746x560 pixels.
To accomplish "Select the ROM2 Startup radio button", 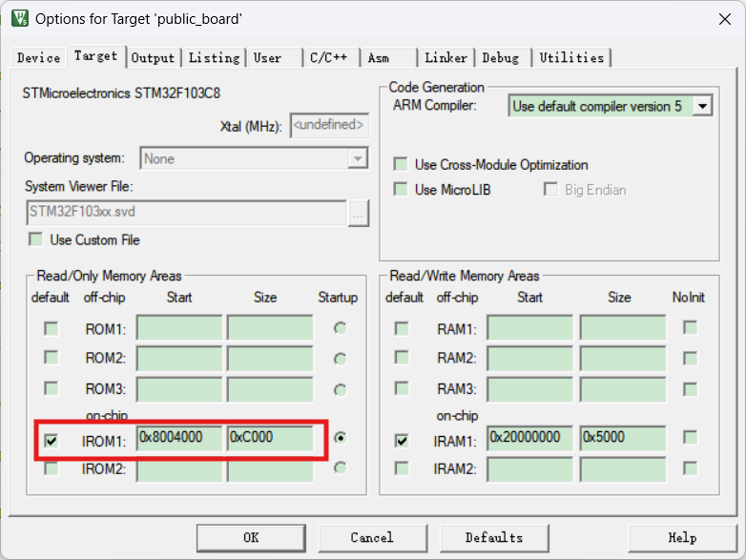I will 340,359.
